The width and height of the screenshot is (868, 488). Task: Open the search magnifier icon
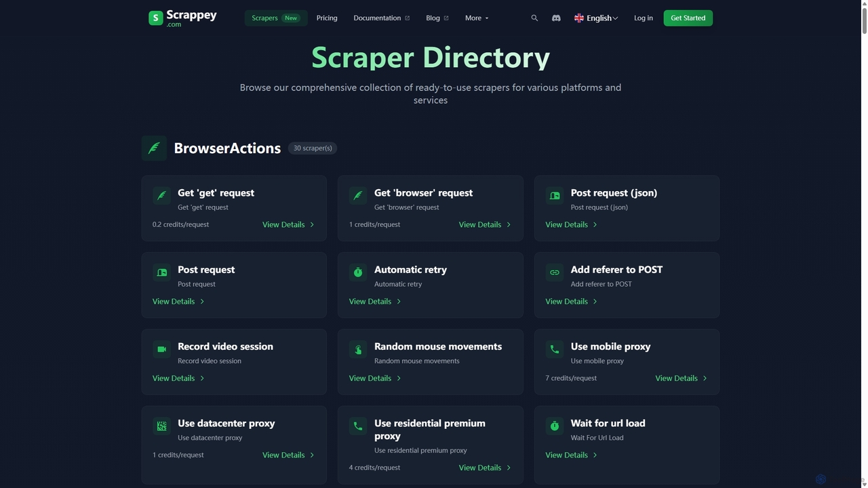(534, 18)
